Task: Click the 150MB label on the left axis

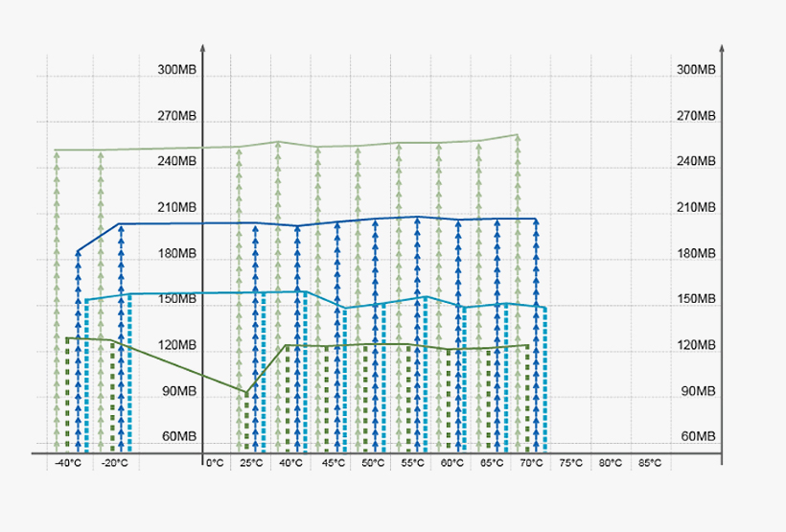Action: 177,299
